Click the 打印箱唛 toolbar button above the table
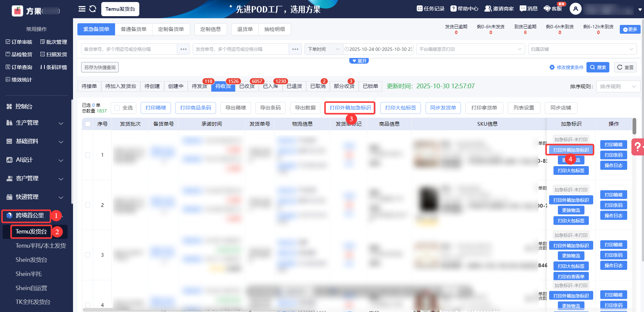 [156, 108]
